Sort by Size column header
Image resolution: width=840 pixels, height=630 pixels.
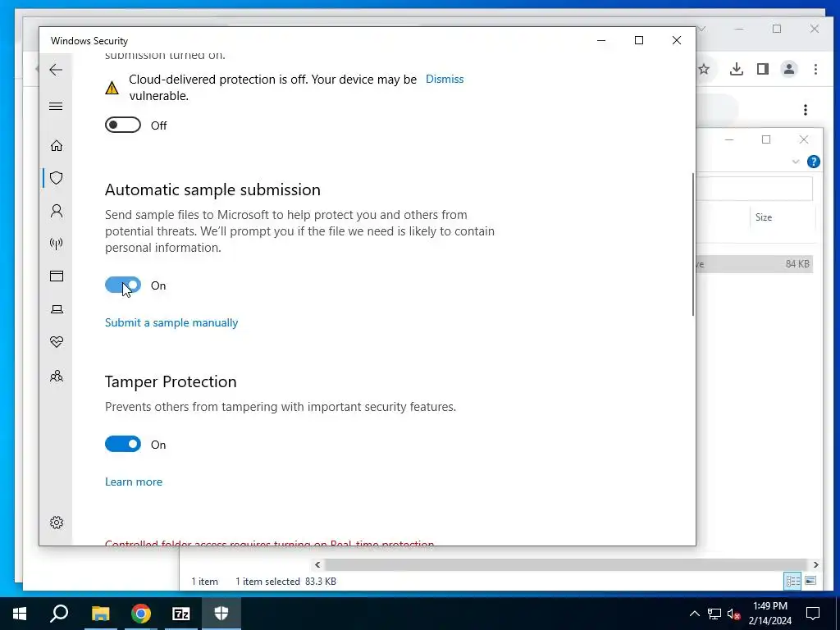click(764, 217)
